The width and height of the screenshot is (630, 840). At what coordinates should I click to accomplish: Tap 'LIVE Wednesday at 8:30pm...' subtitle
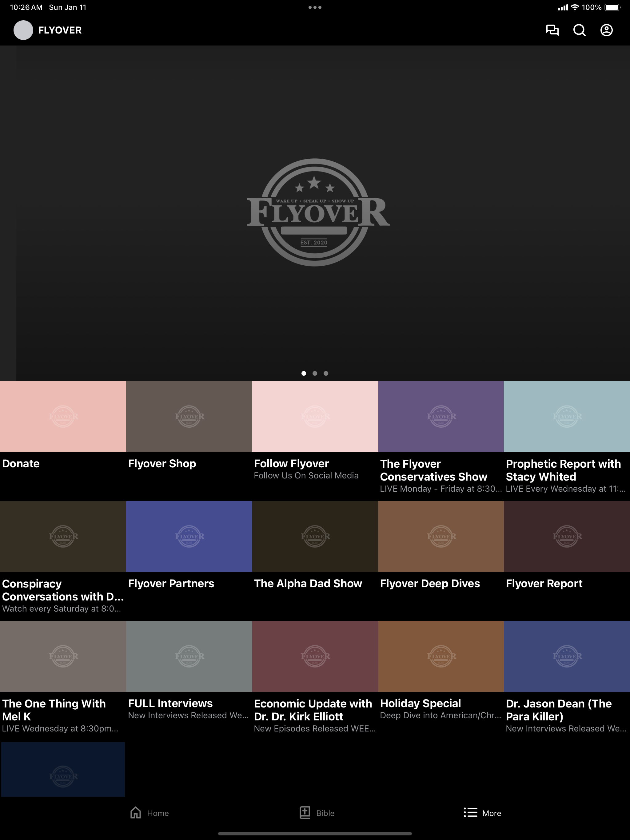click(60, 729)
